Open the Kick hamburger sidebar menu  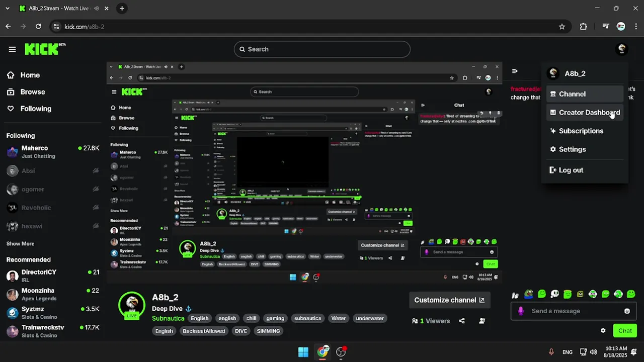point(12,49)
